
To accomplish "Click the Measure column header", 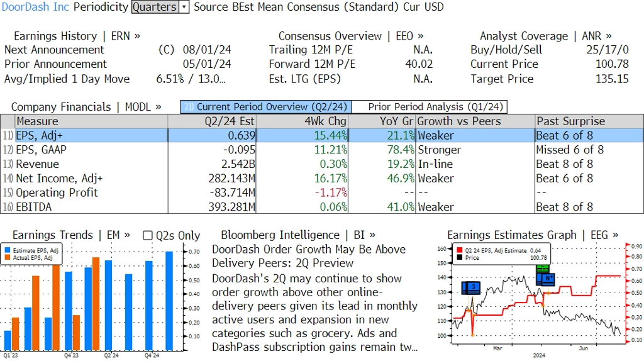I will tap(91, 121).
